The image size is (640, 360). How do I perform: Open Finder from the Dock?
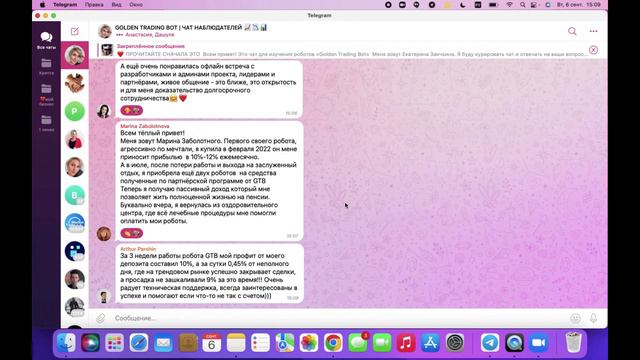[66, 342]
